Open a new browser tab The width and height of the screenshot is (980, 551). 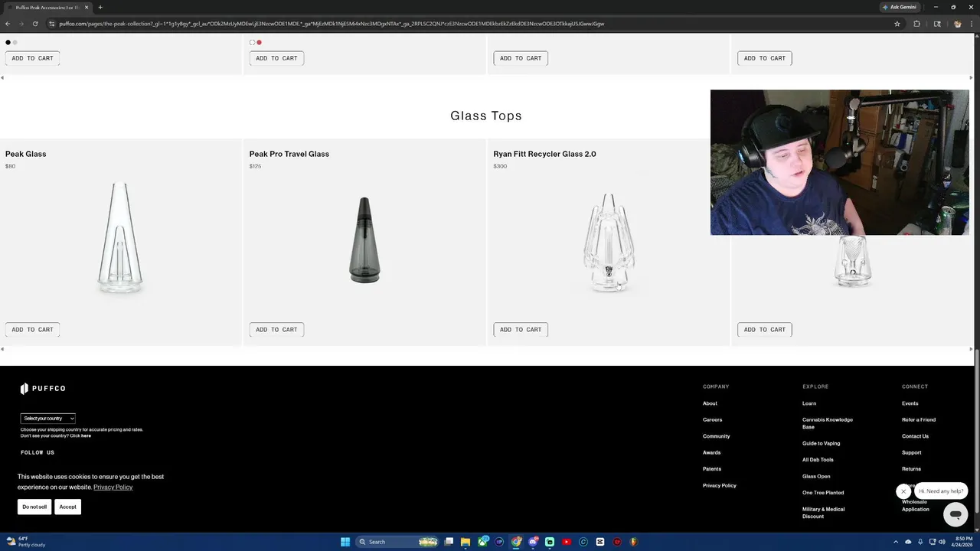pos(100,7)
